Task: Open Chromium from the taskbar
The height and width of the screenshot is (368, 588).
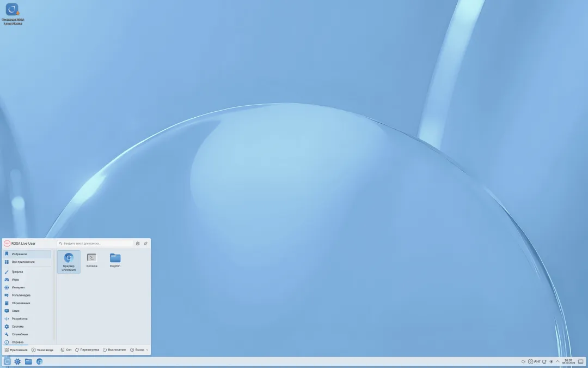Action: click(x=39, y=361)
